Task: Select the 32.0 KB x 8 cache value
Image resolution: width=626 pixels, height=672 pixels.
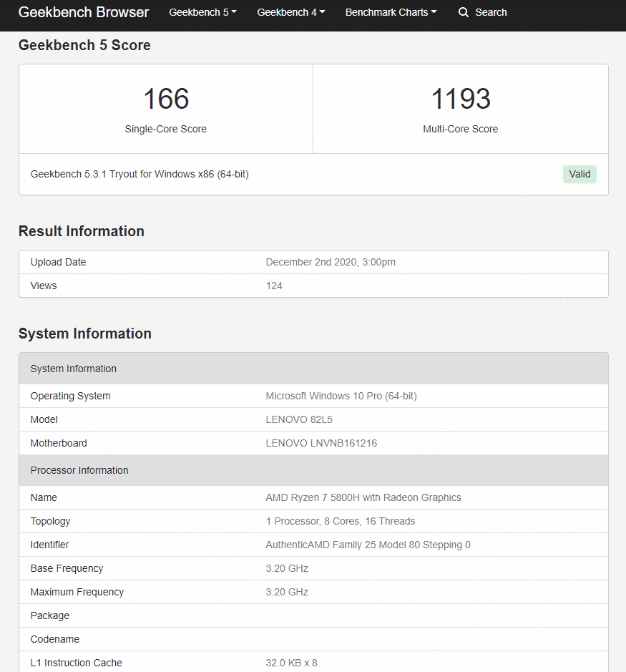Action: tap(291, 662)
